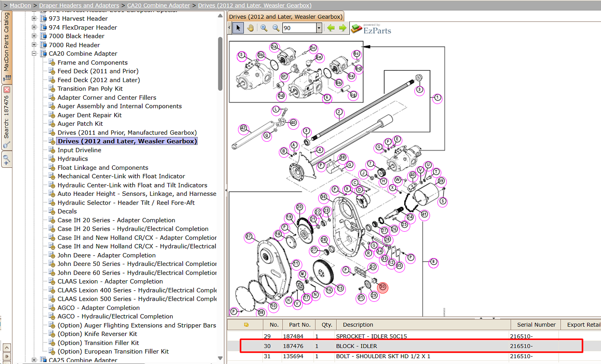
Task: Click part number 187484 cell
Action: pos(293,336)
